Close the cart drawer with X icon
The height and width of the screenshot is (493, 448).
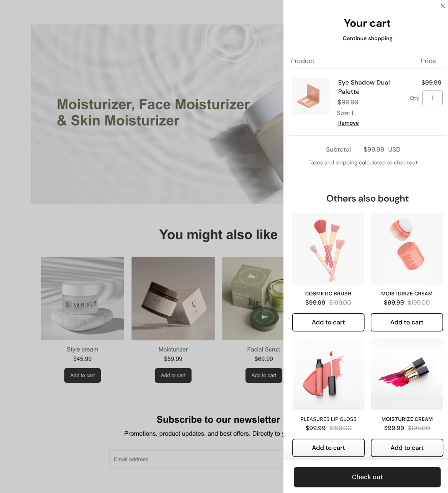click(442, 6)
